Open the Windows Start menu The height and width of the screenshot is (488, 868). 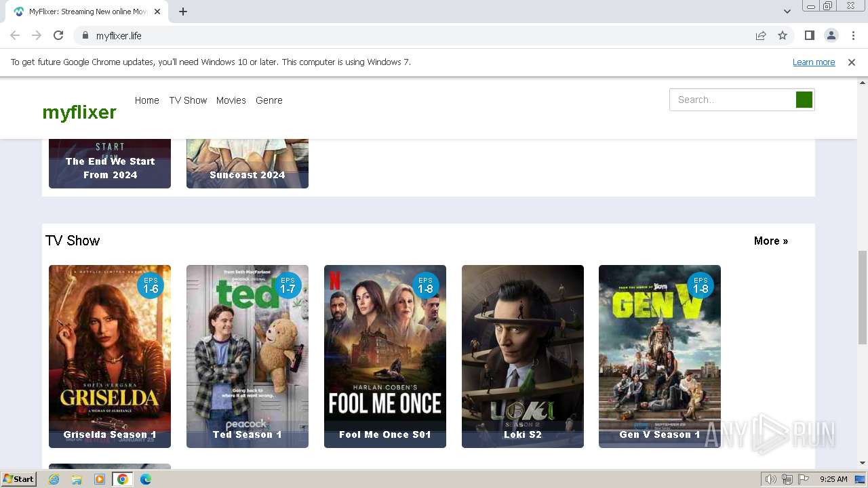[19, 479]
